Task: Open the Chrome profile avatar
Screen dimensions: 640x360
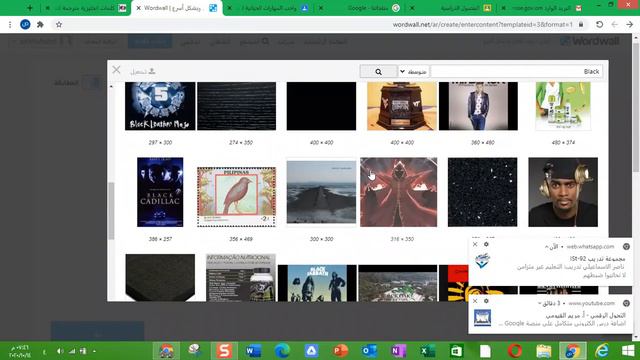Action: point(25,24)
